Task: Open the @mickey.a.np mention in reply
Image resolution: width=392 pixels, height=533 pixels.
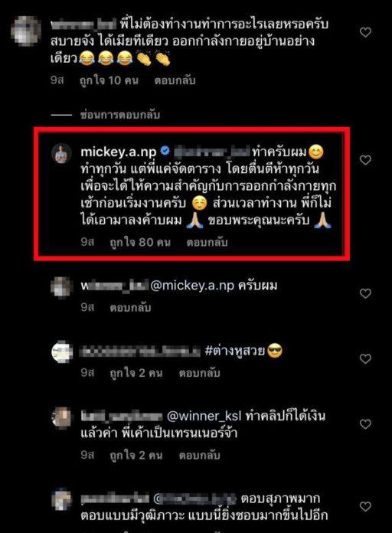Action: (x=191, y=286)
